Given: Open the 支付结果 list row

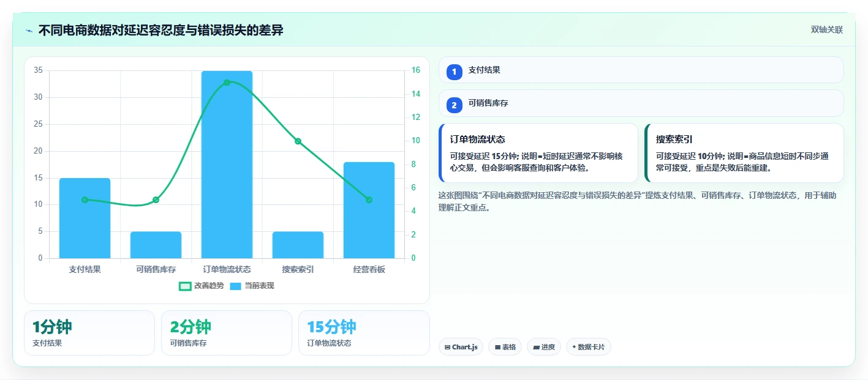Looking at the screenshot, I should 641,70.
